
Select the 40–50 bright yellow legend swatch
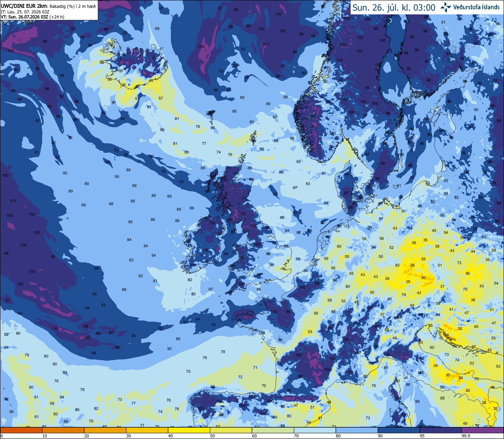pos(189,430)
